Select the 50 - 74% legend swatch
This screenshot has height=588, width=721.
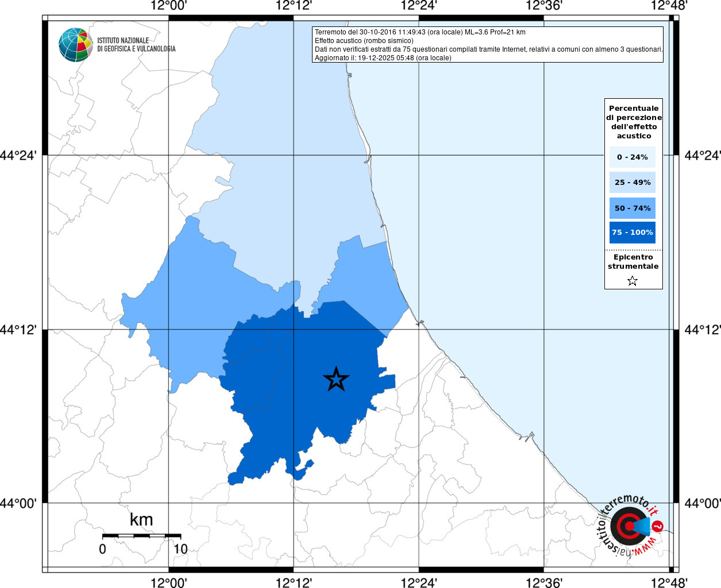click(632, 208)
